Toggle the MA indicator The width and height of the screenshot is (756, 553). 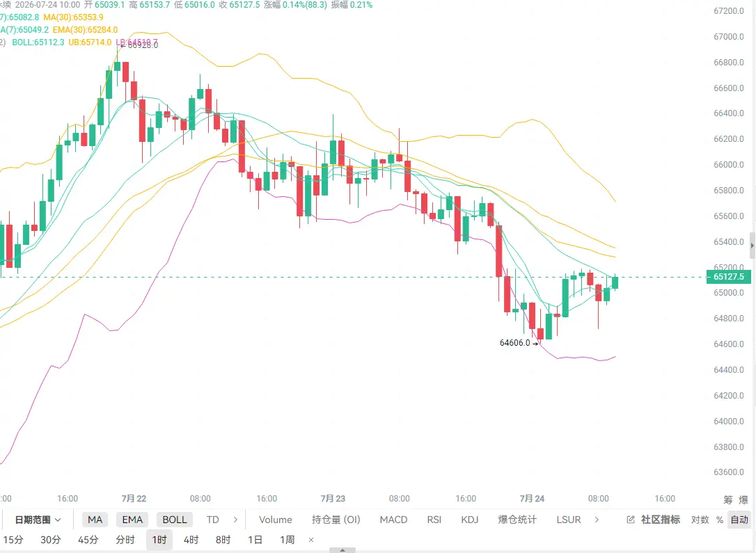tap(95, 520)
